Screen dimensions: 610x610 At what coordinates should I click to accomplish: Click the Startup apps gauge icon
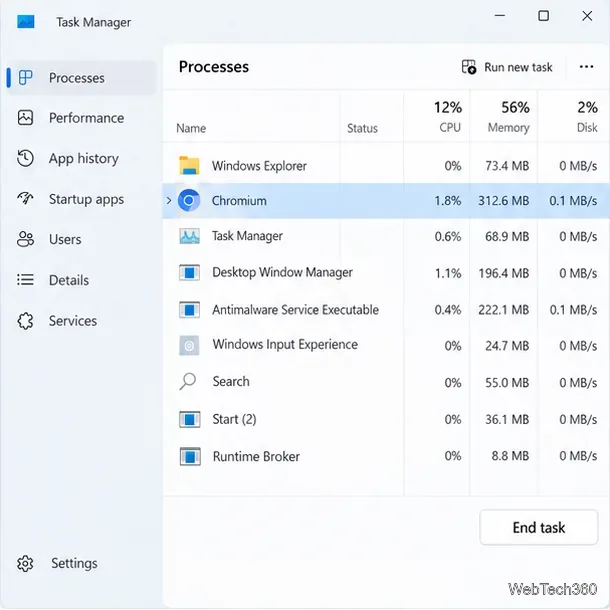coord(25,198)
